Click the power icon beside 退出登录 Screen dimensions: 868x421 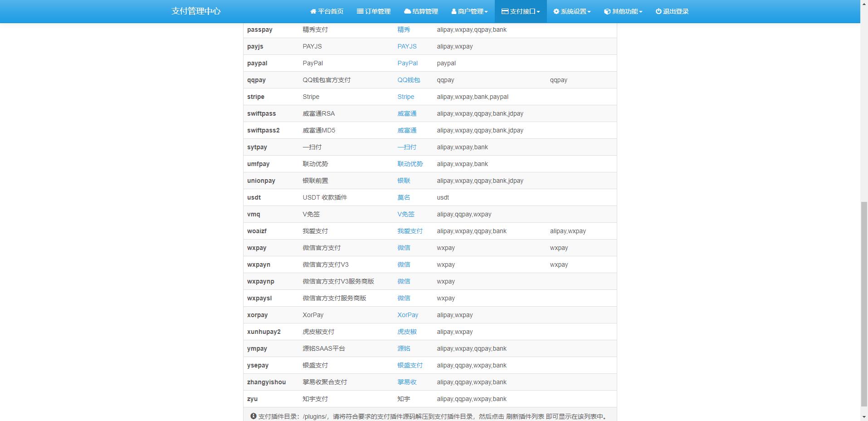pos(658,11)
